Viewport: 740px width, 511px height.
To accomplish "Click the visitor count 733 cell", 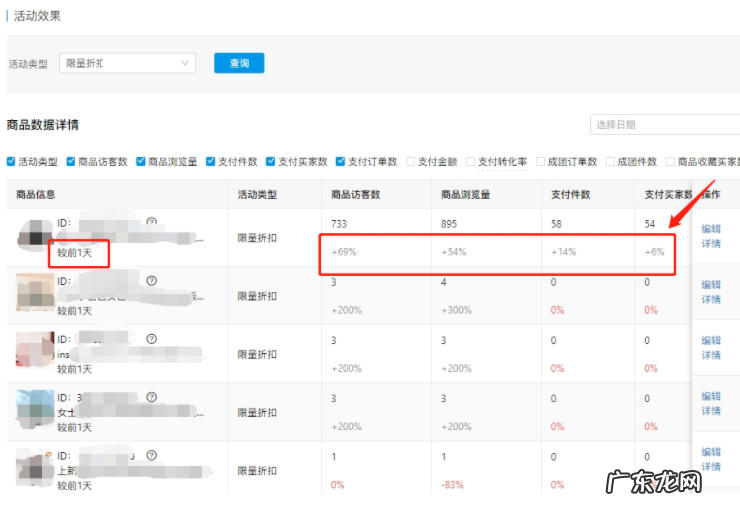I will click(339, 224).
